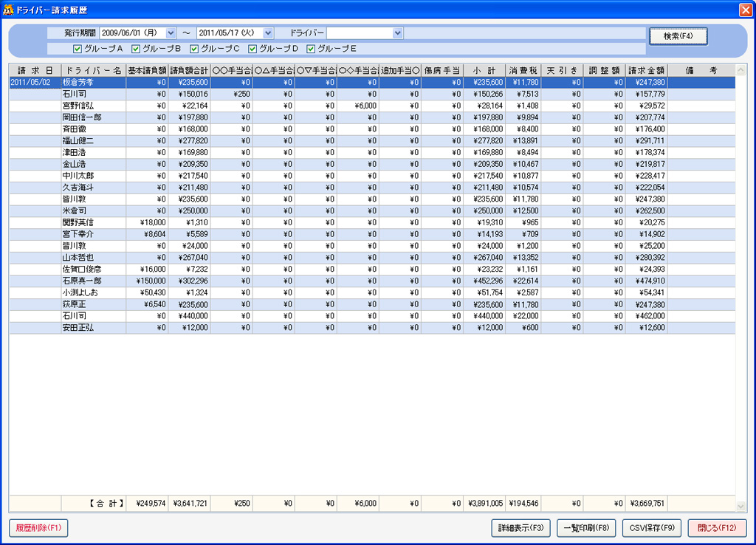756x545 pixels.
Task: Select row for driver 石原真一郎
Action: pyautogui.click(x=372, y=281)
